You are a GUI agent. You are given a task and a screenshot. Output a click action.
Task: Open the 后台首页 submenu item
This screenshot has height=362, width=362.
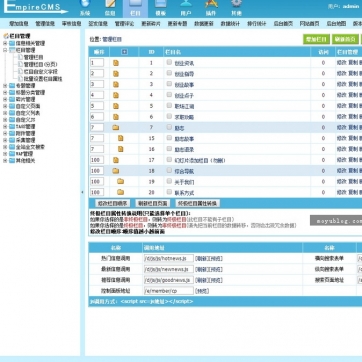click(283, 24)
